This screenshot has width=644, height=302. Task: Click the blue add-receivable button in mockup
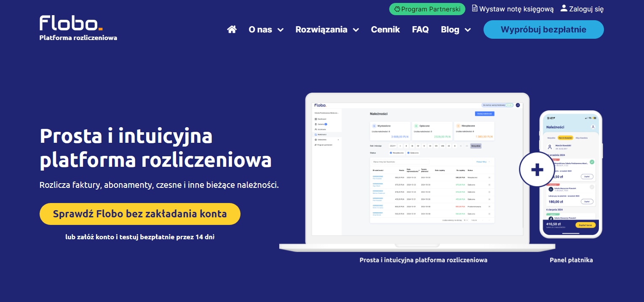(484, 114)
